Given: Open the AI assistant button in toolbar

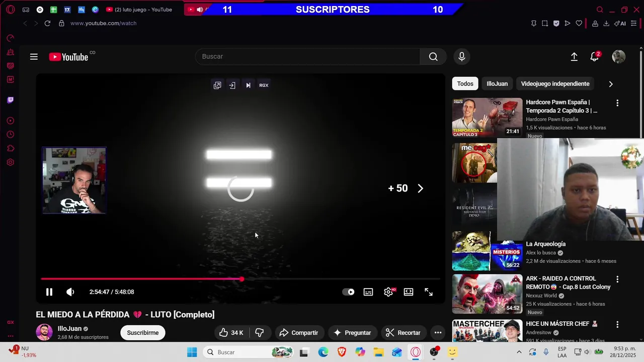Looking at the screenshot, I should (620, 23).
